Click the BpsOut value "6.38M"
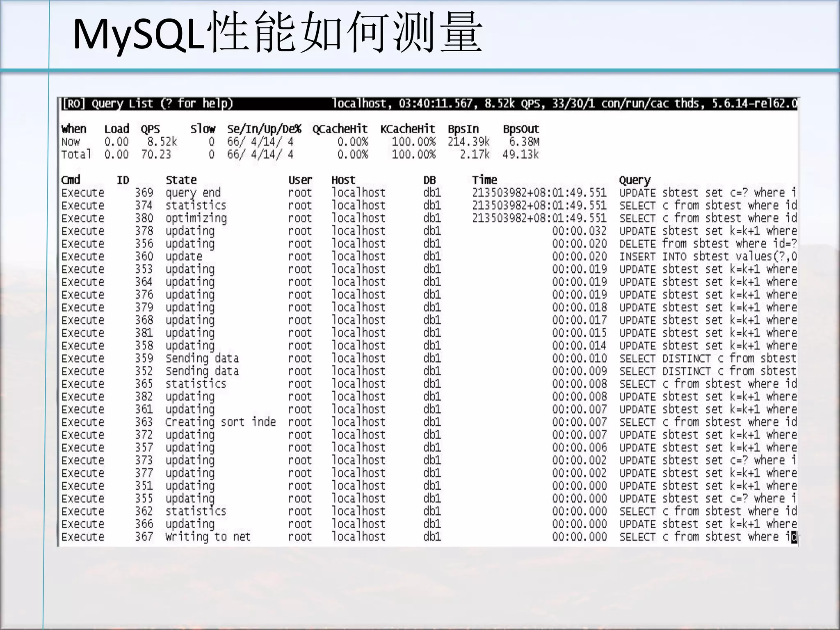Screen dimensions: 840x630 (x=524, y=142)
